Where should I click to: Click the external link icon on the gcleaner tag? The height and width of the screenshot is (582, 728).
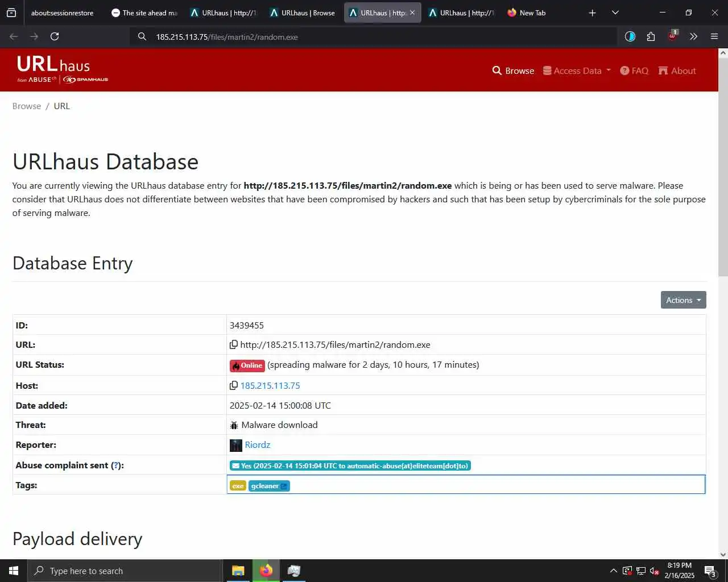click(x=284, y=486)
